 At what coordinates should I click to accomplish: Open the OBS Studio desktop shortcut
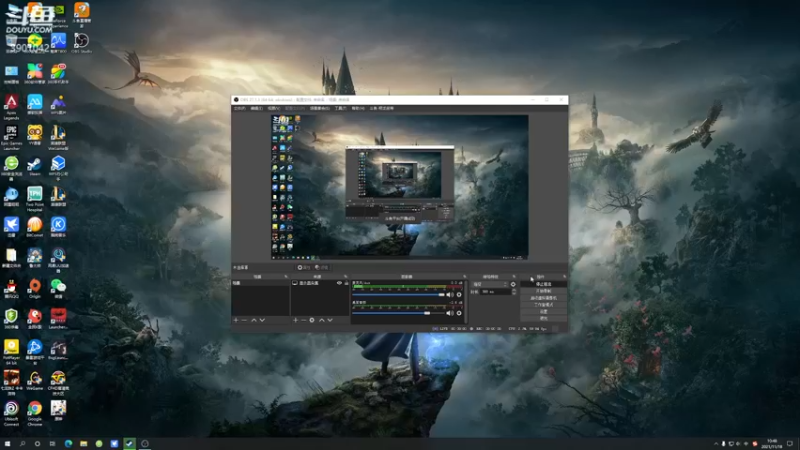point(82,42)
